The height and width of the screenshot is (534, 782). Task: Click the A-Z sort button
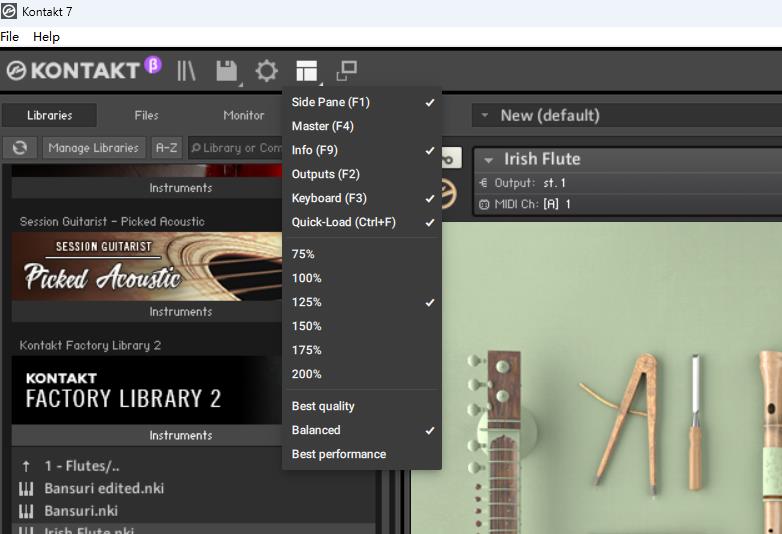click(x=166, y=148)
